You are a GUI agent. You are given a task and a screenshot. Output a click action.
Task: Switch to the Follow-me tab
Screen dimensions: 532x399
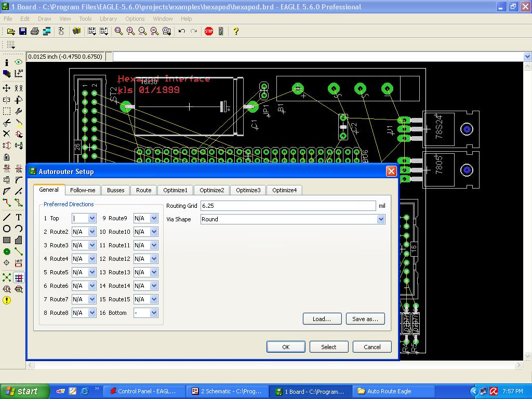point(83,190)
